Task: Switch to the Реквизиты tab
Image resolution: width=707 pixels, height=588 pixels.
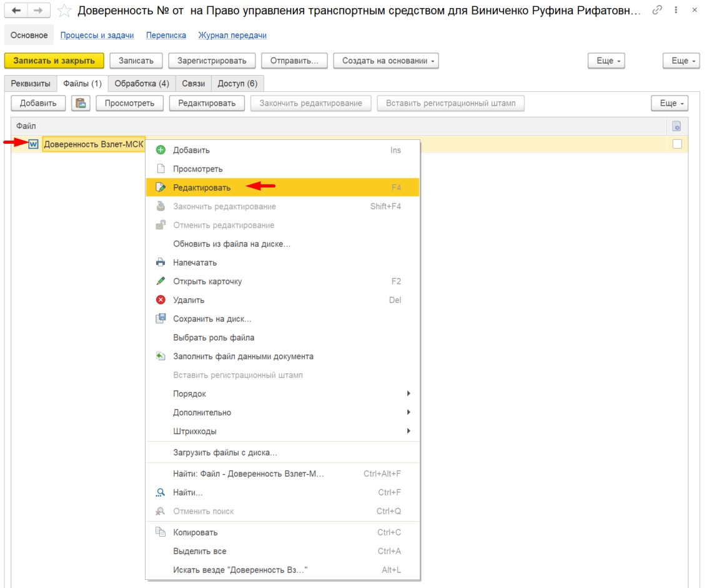Action: (31, 84)
